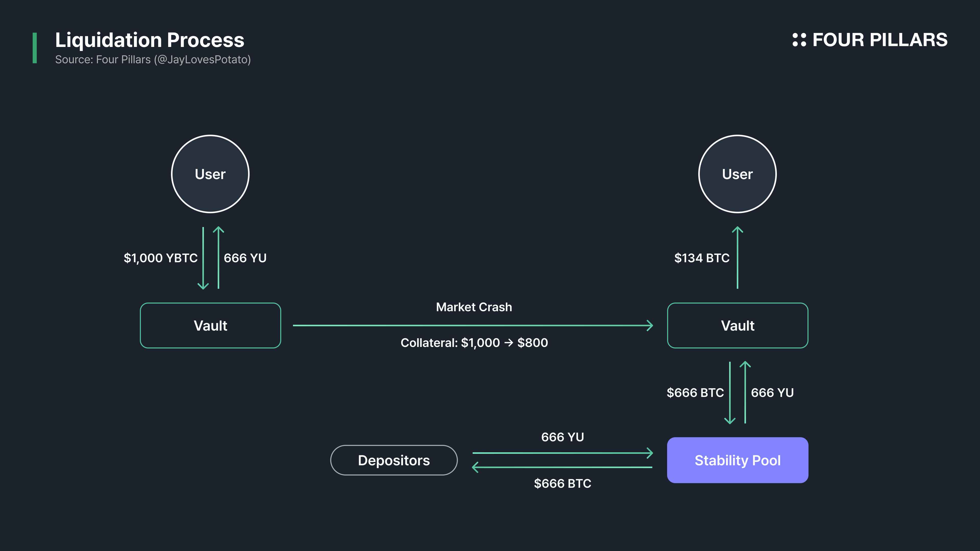Click the left Vault box

coord(210,325)
